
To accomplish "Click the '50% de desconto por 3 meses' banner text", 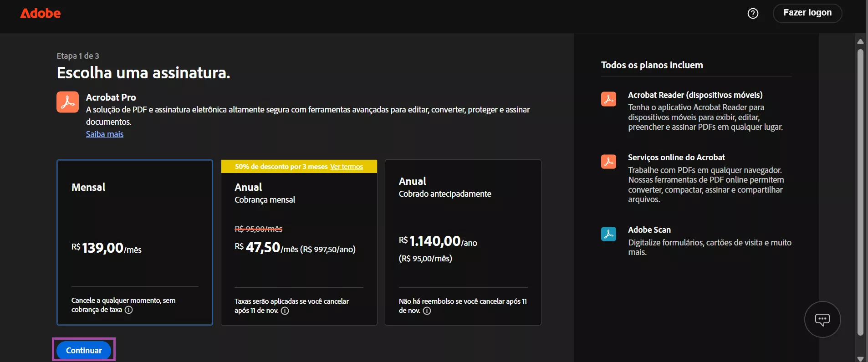I will pyautogui.click(x=281, y=167).
